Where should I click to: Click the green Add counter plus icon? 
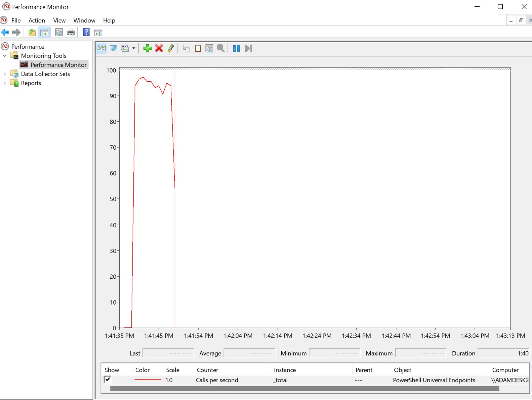147,48
